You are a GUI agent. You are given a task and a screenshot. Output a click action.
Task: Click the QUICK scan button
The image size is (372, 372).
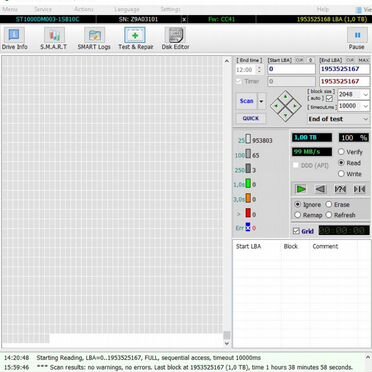click(251, 118)
